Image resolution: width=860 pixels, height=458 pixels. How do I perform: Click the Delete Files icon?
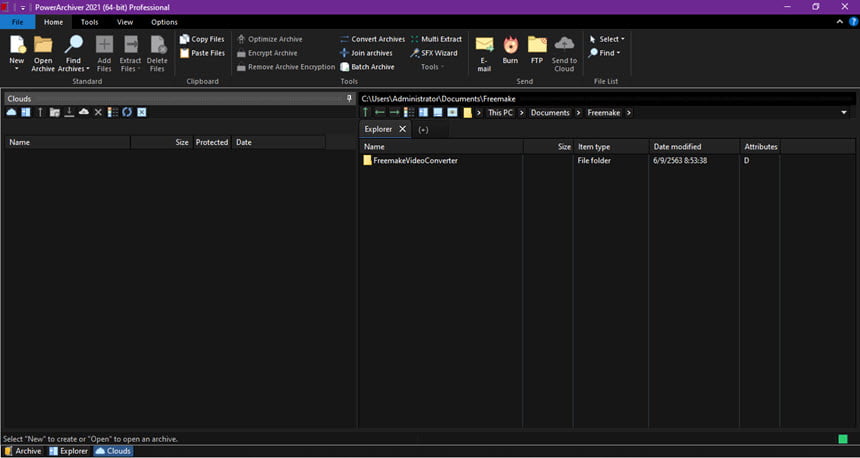click(x=157, y=45)
